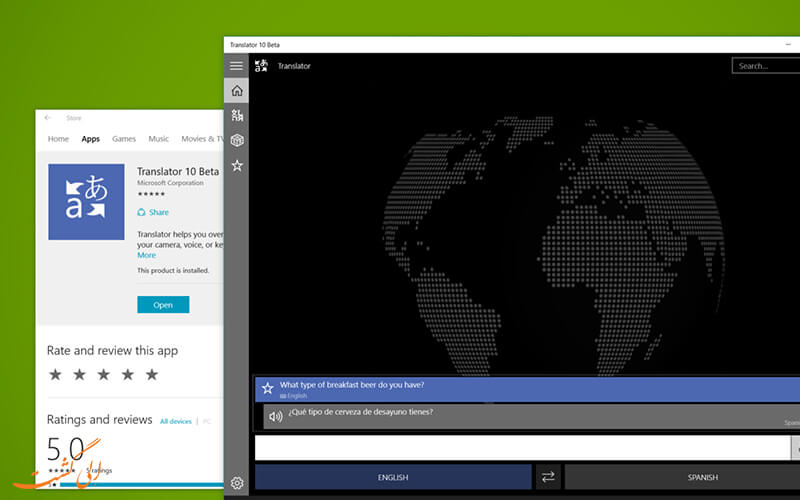The width and height of the screenshot is (800, 500).
Task: Open the hamburger menu in Translator
Action: tap(236, 66)
